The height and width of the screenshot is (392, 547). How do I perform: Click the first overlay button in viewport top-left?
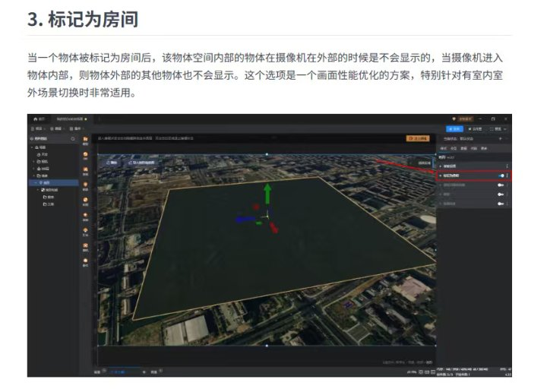[x=111, y=163]
